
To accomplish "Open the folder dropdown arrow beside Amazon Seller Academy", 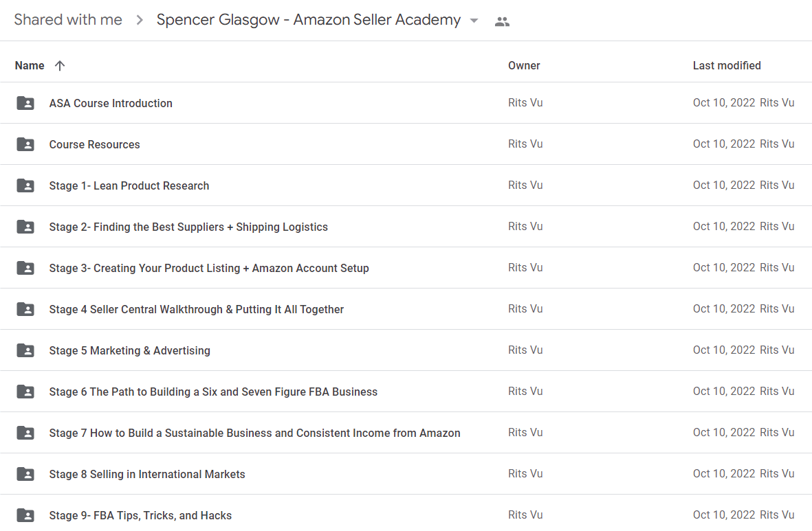I will click(x=473, y=21).
